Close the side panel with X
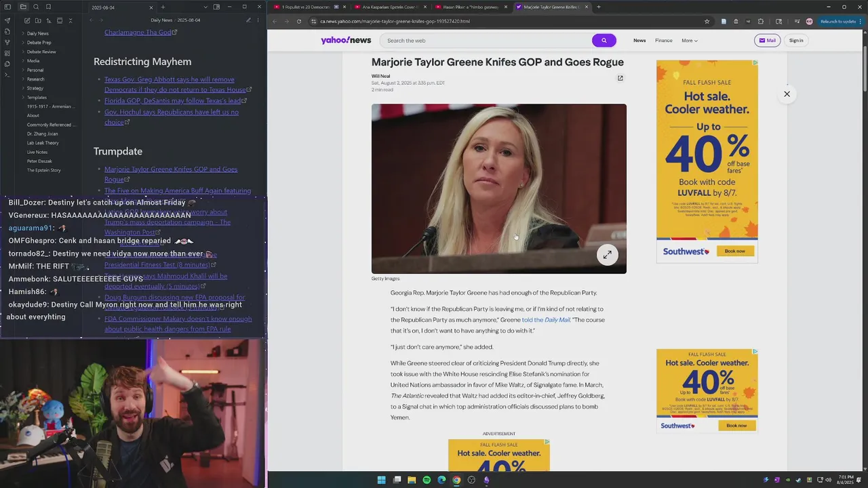 [787, 94]
